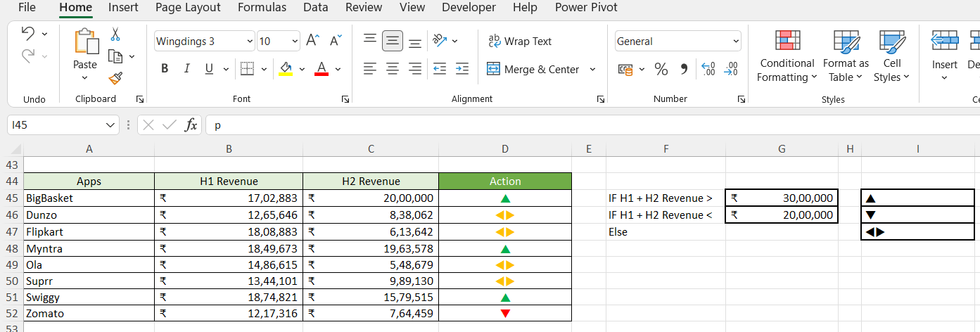The width and height of the screenshot is (980, 332).
Task: Set Middle Align vertical alignment
Action: (x=393, y=41)
